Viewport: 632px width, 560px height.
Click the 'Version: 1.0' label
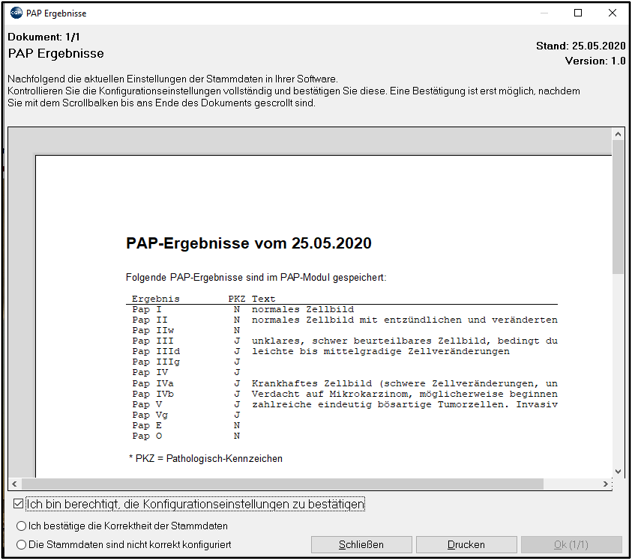tap(595, 61)
